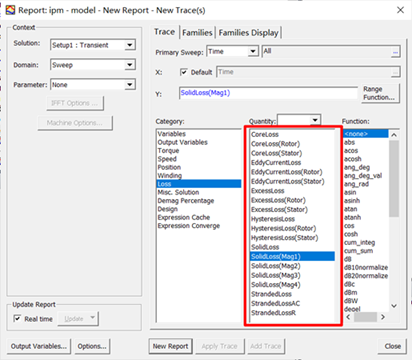Open the Primary Sweep Time dropdown
Viewport: 412px width, 360px height.
coord(253,51)
